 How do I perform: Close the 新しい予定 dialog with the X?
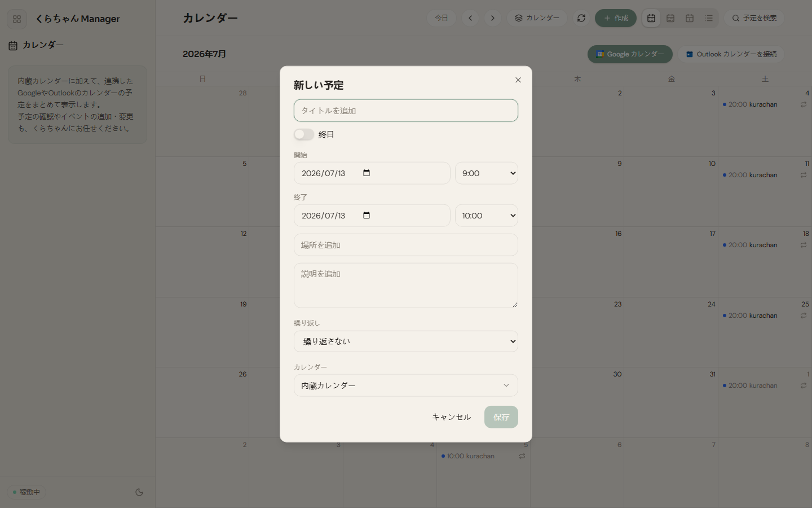pyautogui.click(x=518, y=80)
